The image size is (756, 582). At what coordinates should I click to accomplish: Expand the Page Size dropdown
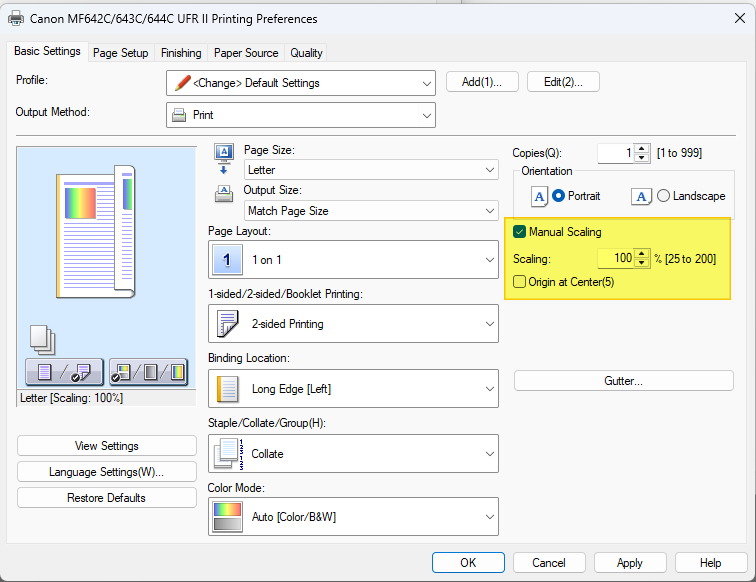pos(371,170)
